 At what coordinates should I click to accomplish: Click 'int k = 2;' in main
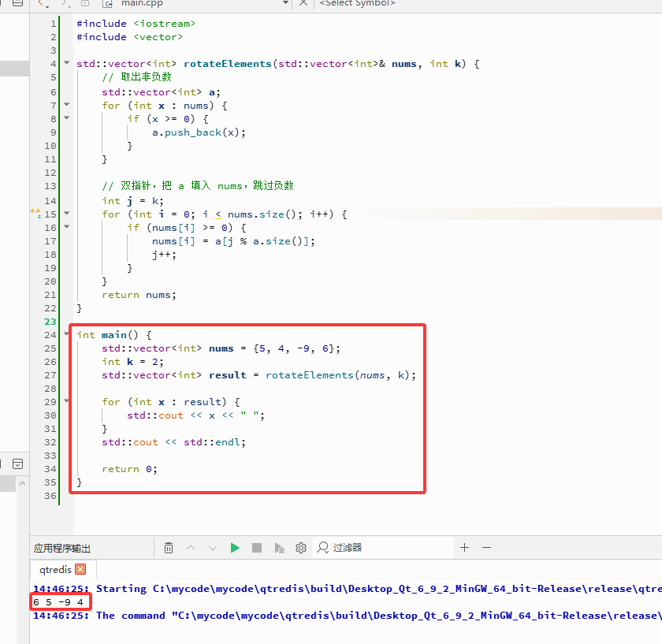[132, 362]
